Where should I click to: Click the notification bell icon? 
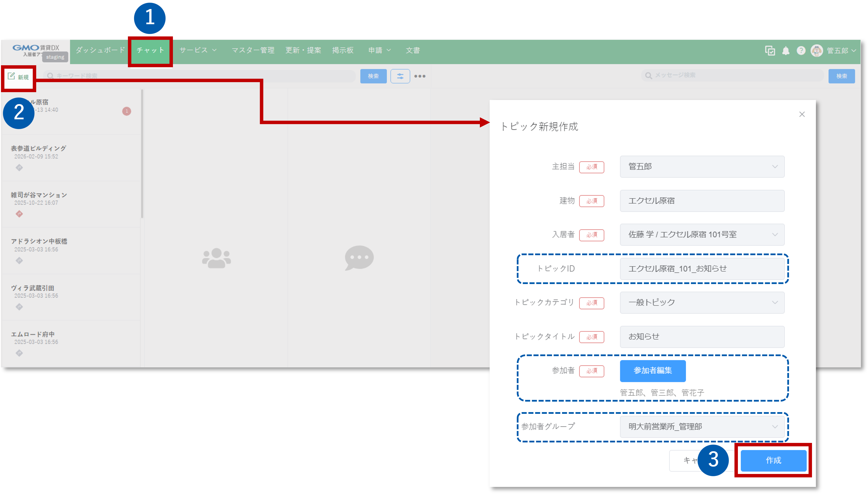[x=786, y=51]
